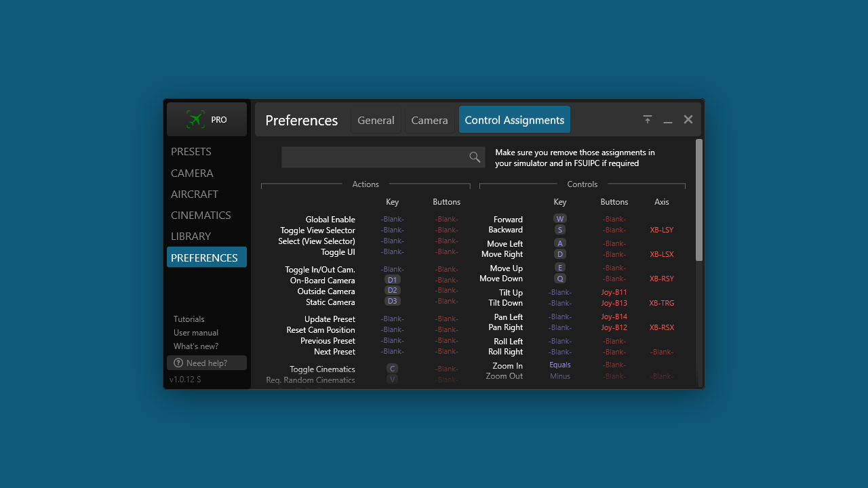Image resolution: width=868 pixels, height=488 pixels.
Task: Open the Library sidebar item
Action: tap(191, 236)
